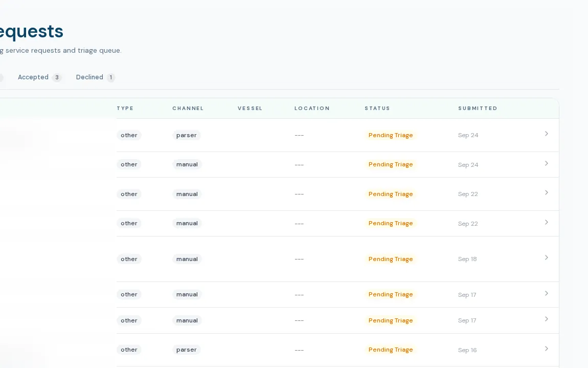This screenshot has width=588, height=368.
Task: Click the LOCATION column header
Action: pos(312,108)
